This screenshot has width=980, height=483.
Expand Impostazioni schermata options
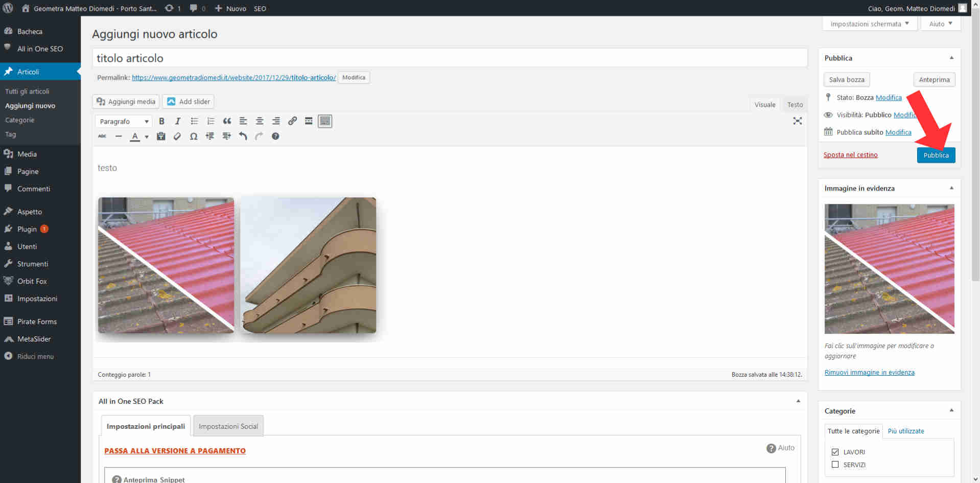pos(870,24)
